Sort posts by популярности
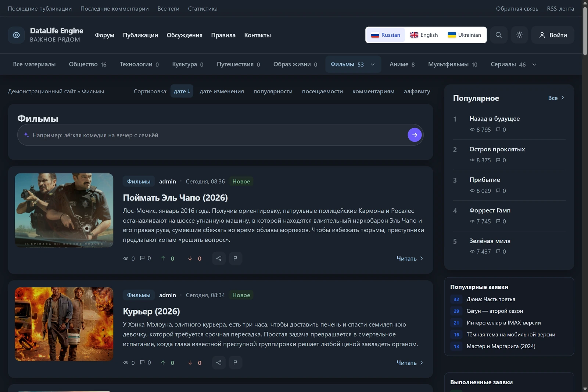Viewport: 588px width, 392px height. tap(273, 91)
